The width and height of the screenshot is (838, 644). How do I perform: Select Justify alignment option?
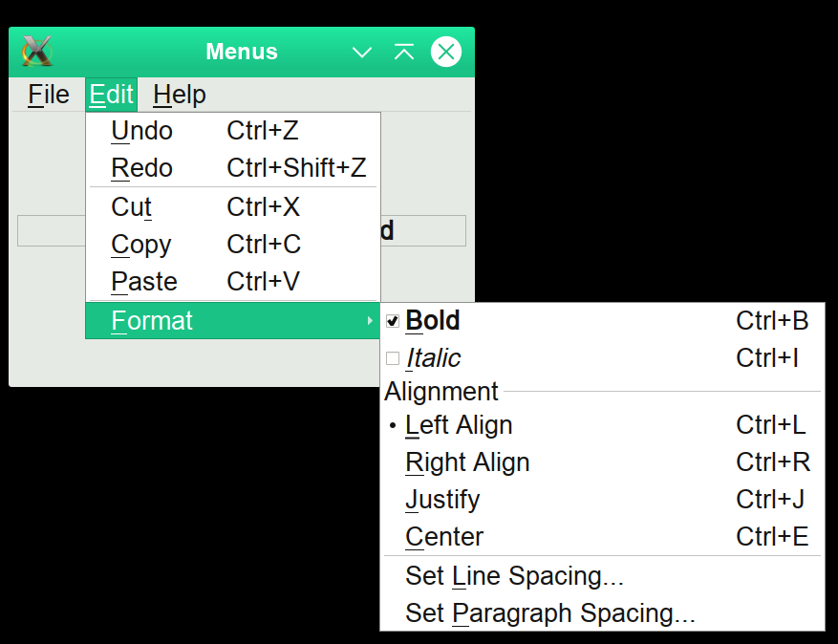pyautogui.click(x=442, y=500)
